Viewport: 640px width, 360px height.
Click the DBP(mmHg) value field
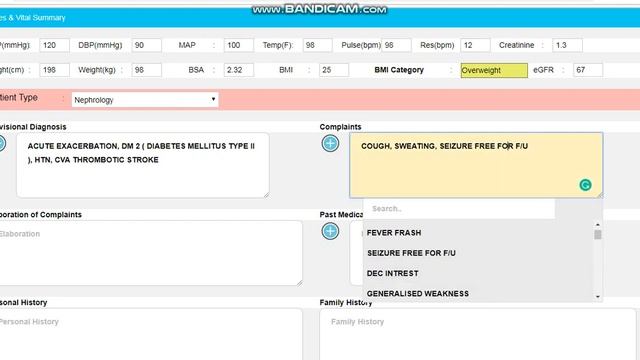tap(147, 45)
